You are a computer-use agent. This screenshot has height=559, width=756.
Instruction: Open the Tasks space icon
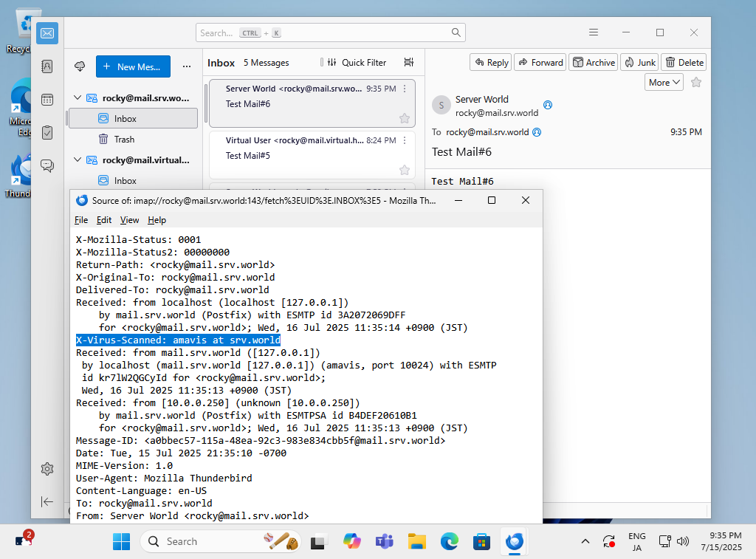pyautogui.click(x=47, y=133)
